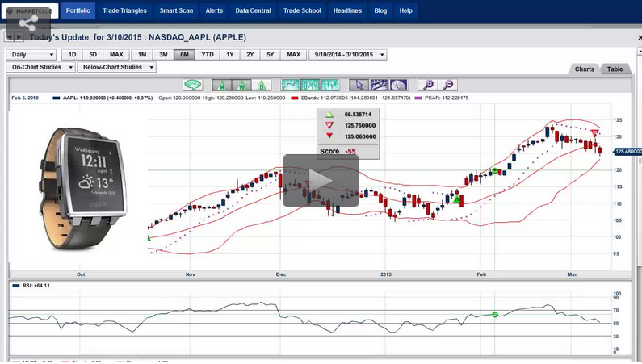Screen dimensions: 642x364
Task: Select the 3M time range
Action: click(x=163, y=54)
